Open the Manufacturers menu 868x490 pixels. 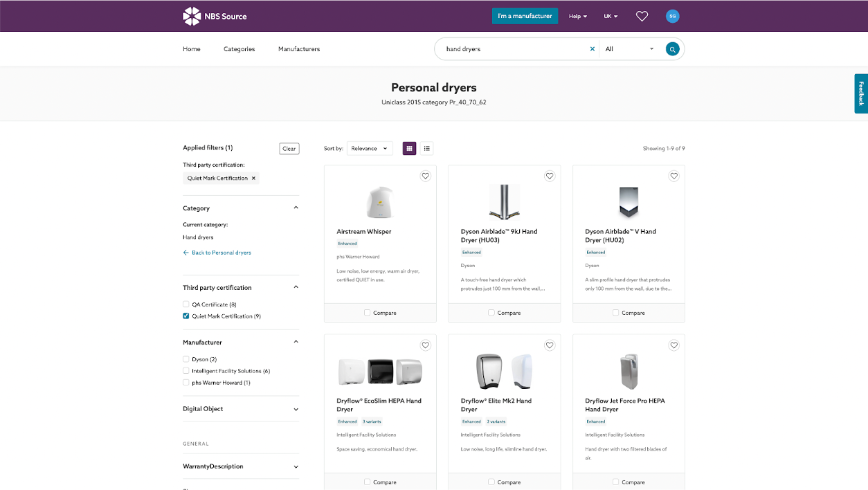point(299,49)
